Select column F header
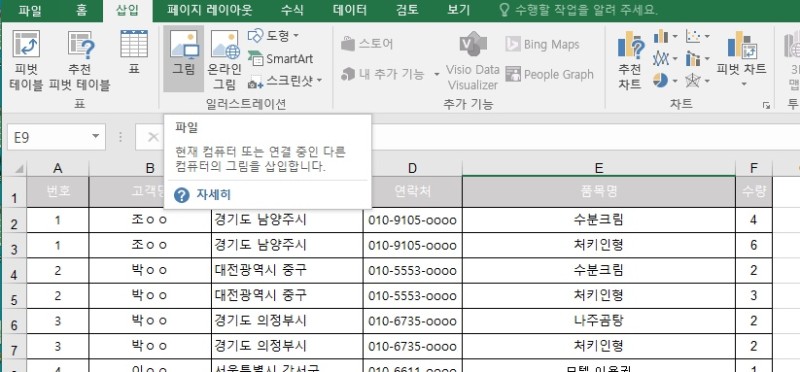Image resolution: width=800 pixels, height=372 pixels. tap(754, 168)
